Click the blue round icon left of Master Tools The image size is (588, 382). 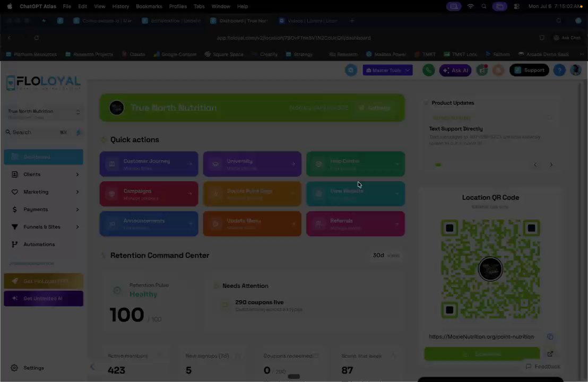[x=351, y=70]
